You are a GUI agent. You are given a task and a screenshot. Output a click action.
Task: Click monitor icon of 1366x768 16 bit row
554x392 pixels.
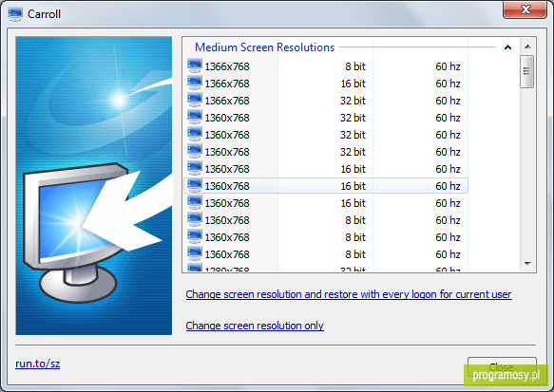tap(194, 83)
